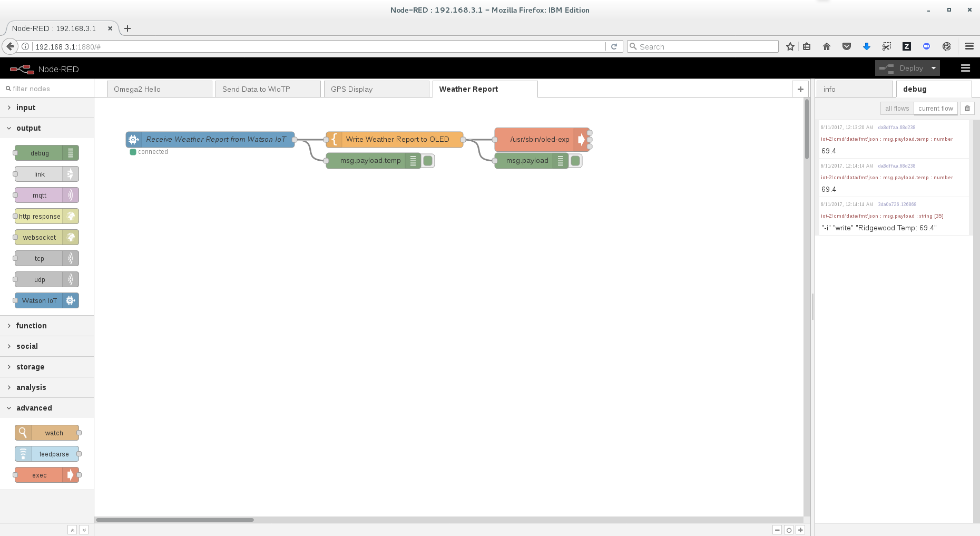Open the info sidebar tab
980x536 pixels.
[x=855, y=89]
